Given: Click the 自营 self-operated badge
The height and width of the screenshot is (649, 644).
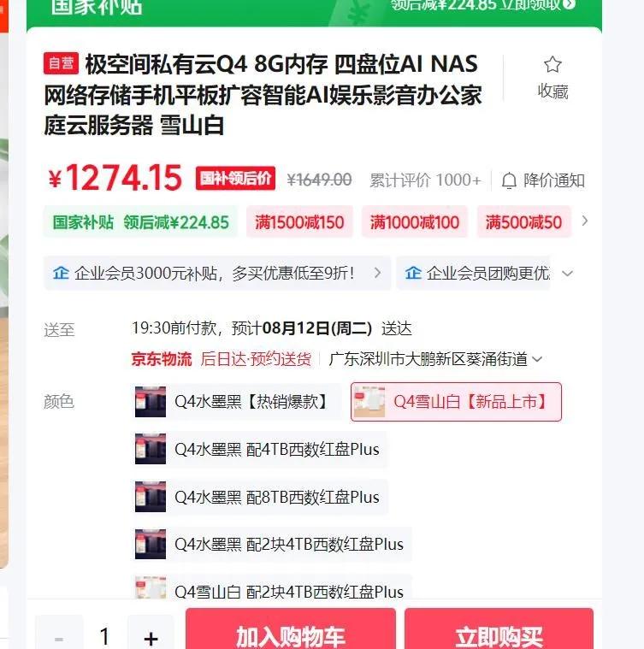Looking at the screenshot, I should tap(61, 63).
